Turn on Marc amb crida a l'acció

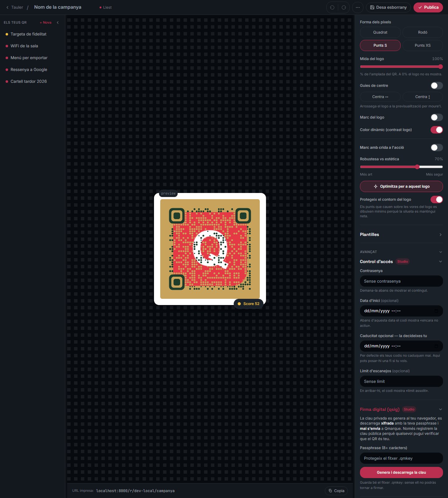pos(437,148)
